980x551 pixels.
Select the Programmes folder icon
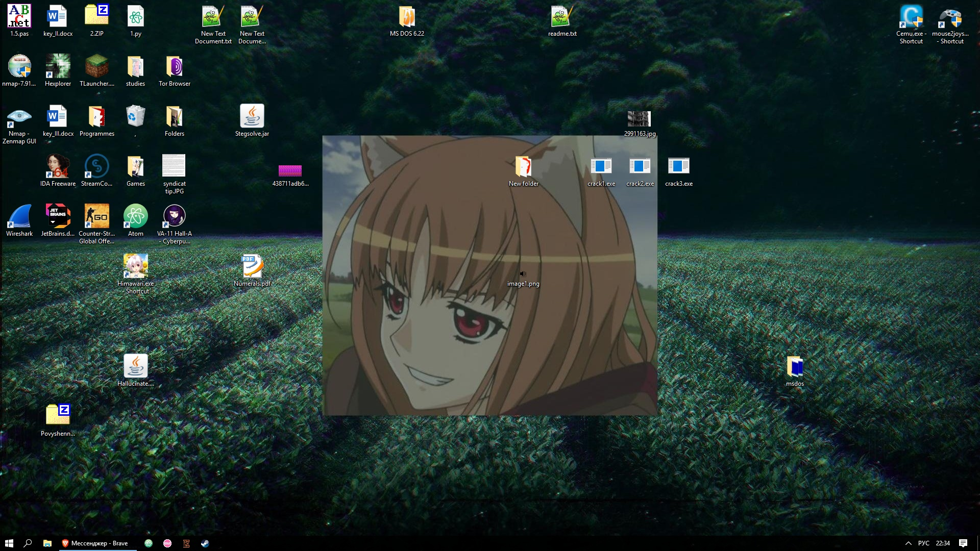pos(96,116)
